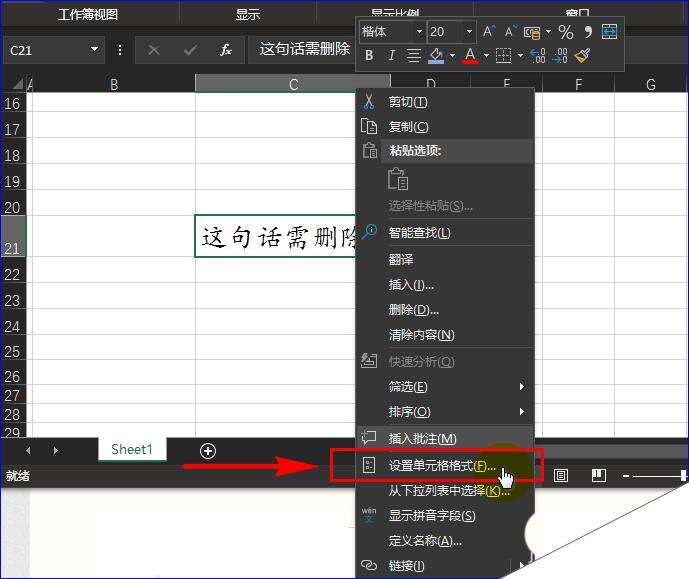
Task: Select column F header
Action: pos(578,83)
